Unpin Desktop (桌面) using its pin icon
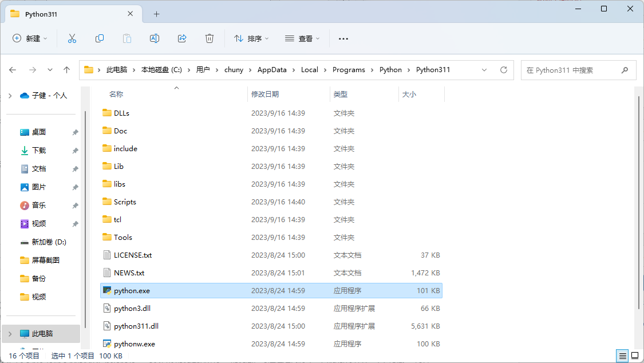 click(x=75, y=132)
